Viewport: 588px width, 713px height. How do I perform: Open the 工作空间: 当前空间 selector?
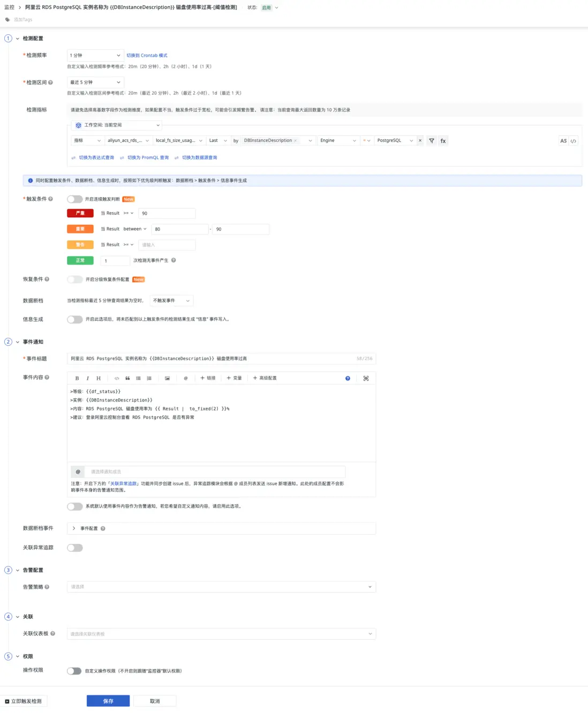click(x=116, y=125)
